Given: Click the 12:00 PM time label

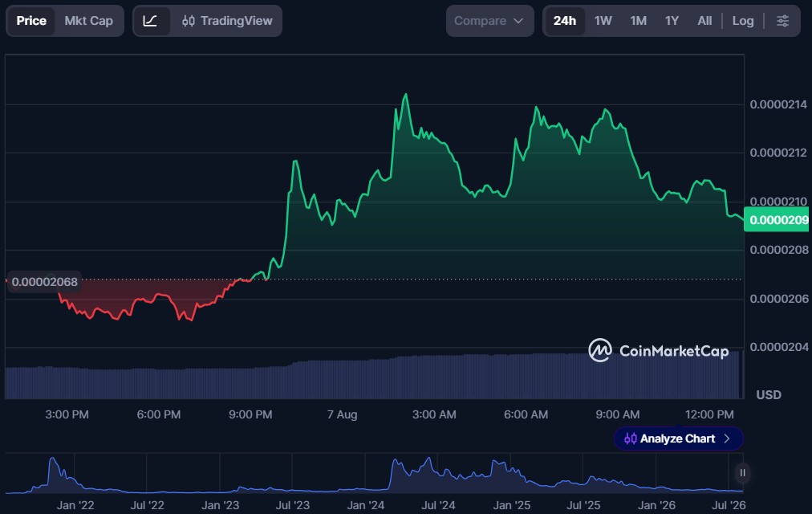Looking at the screenshot, I should [709, 414].
